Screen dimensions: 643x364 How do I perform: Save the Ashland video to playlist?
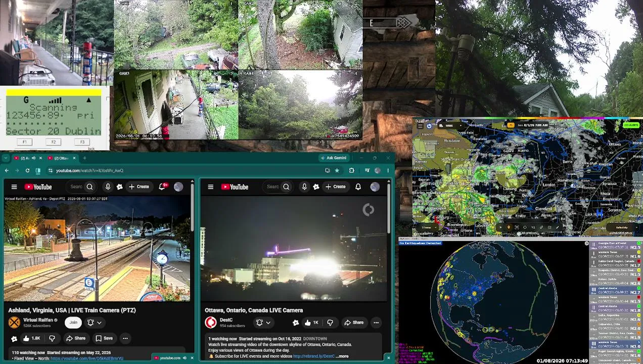pyautogui.click(x=104, y=338)
